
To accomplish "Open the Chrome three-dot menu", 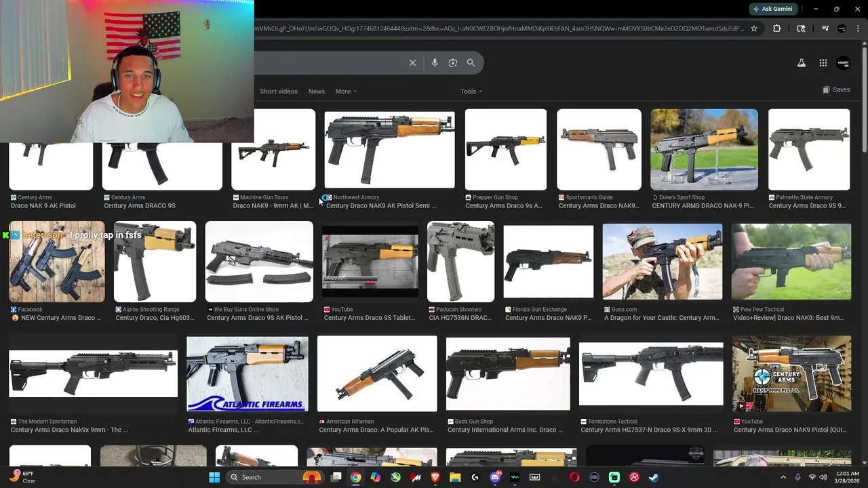I will 858,28.
